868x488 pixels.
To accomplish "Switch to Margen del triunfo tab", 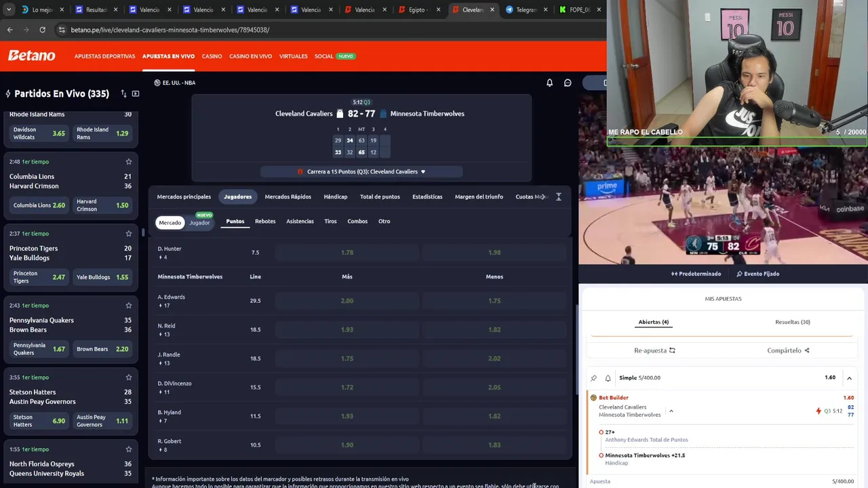I will point(479,197).
